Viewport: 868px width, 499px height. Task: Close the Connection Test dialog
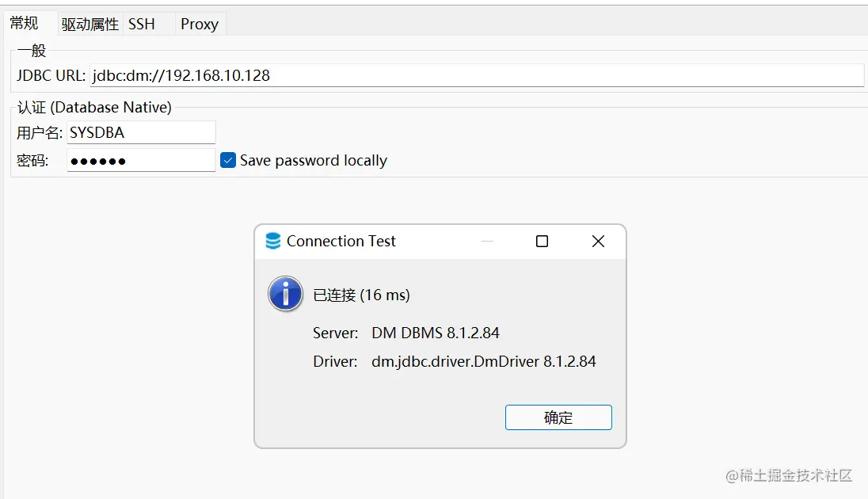click(x=598, y=241)
